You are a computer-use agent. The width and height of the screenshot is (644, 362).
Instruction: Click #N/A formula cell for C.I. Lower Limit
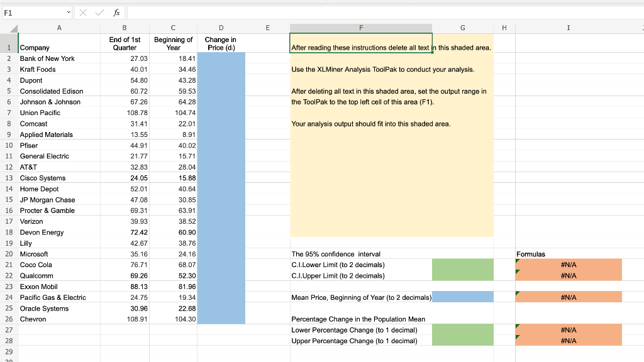[x=569, y=265]
